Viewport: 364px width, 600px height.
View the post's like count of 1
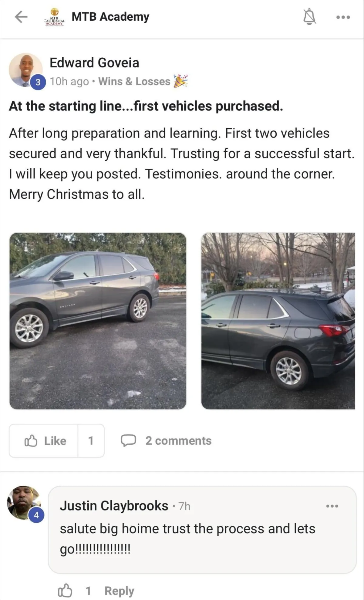[x=91, y=441]
